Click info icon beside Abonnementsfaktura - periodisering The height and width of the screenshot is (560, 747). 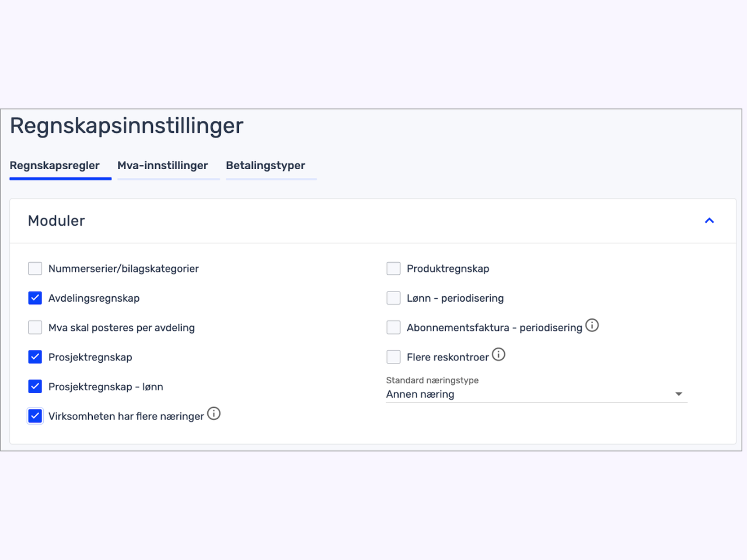[x=592, y=325]
